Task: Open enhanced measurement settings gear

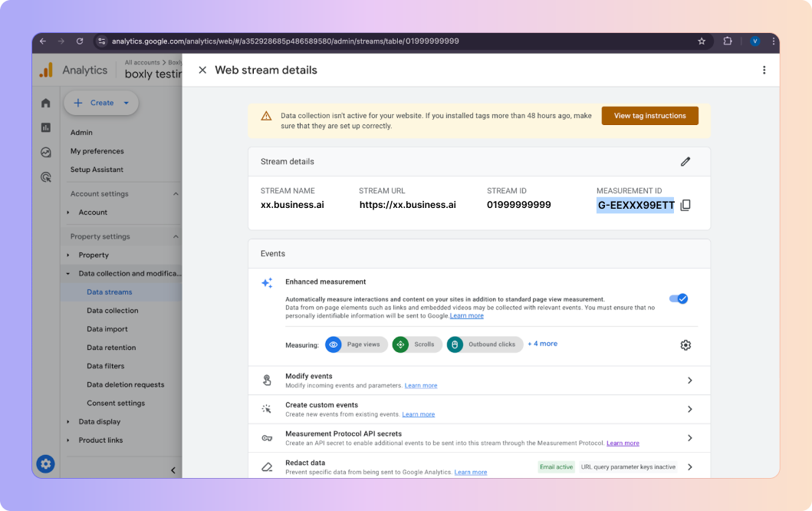Action: 685,345
